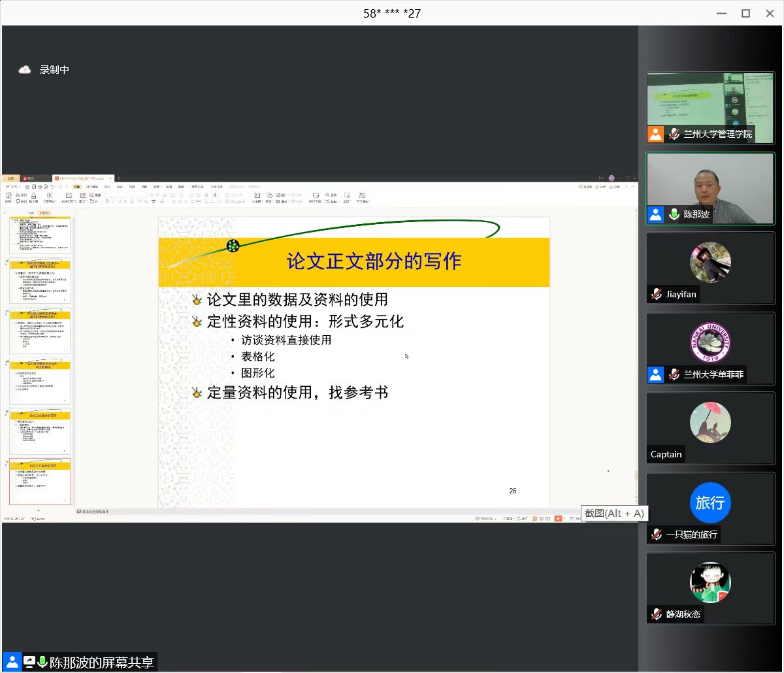Toggle microphone icon next to 陈那波 name
The height and width of the screenshot is (673, 784).
674,214
